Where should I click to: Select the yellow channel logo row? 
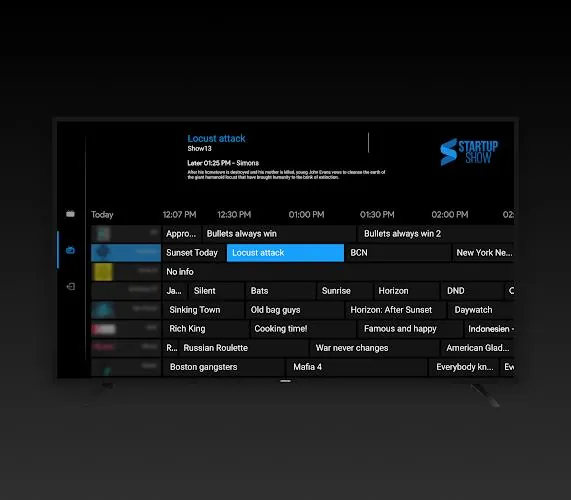pos(126,272)
